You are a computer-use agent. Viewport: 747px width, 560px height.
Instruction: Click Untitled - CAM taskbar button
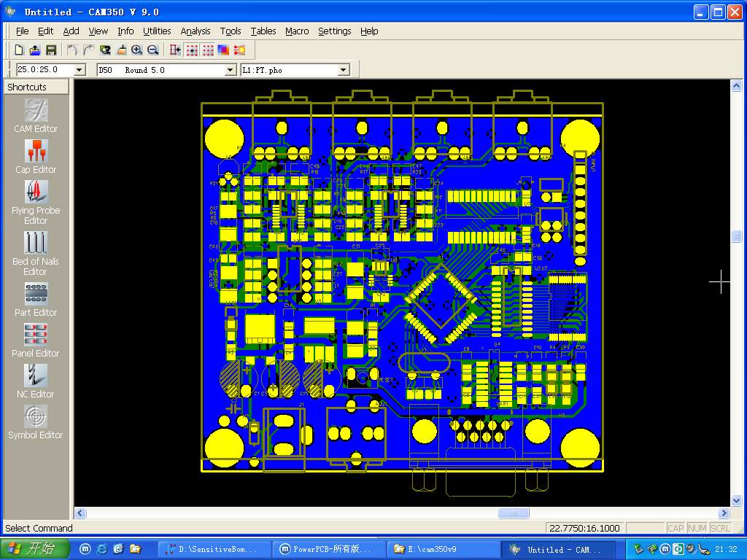tap(557, 550)
